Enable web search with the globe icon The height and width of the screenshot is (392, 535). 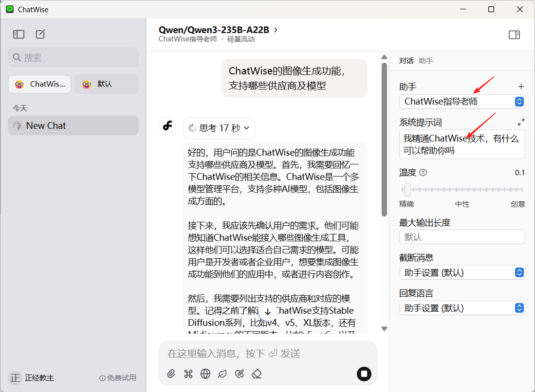click(x=205, y=374)
